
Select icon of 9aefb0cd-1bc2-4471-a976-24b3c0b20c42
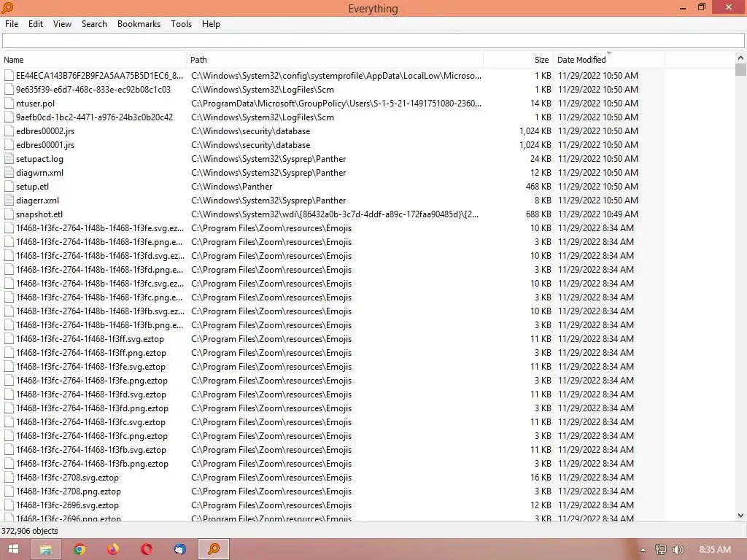(9, 117)
